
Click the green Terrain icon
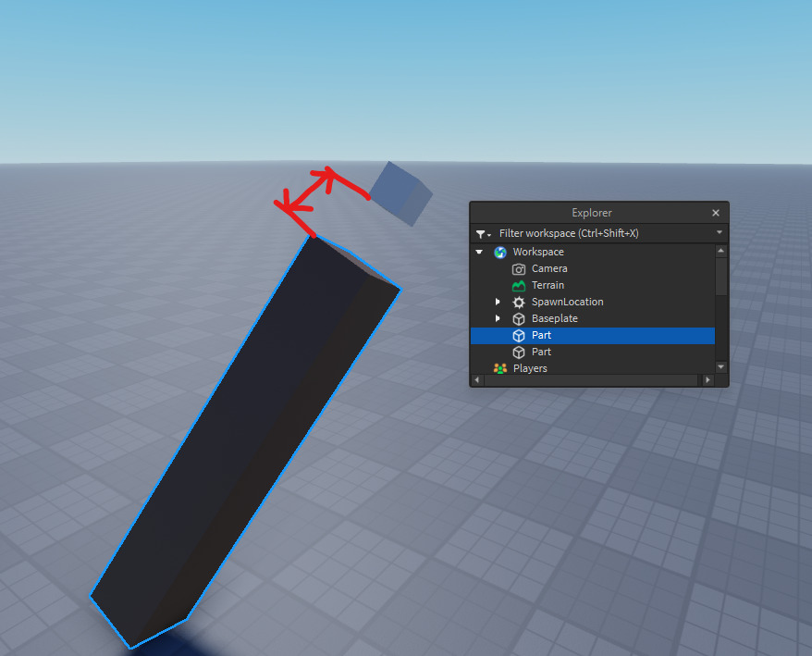519,286
